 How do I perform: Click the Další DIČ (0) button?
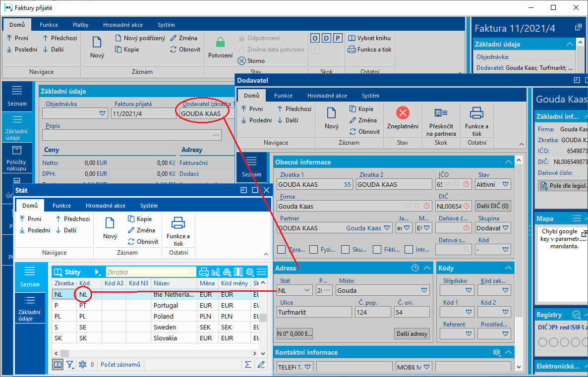point(493,206)
